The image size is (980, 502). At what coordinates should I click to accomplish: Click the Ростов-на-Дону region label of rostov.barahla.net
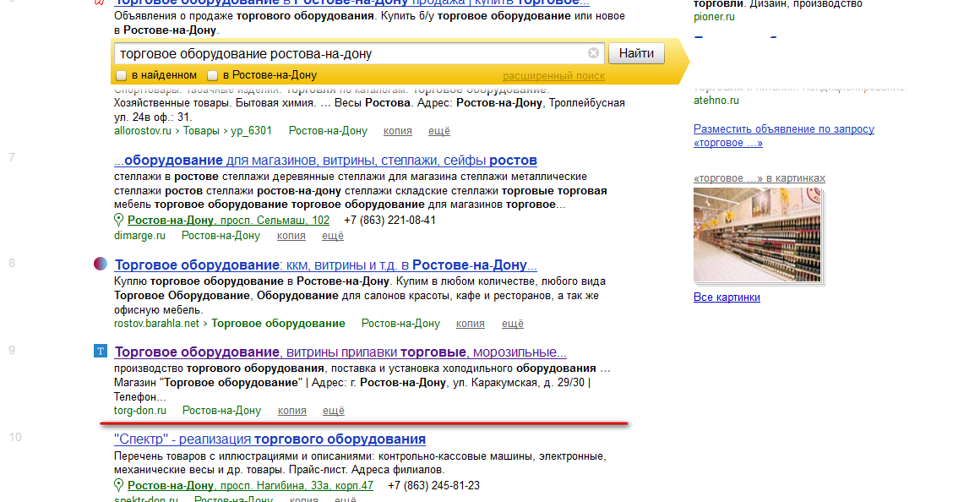(x=400, y=323)
